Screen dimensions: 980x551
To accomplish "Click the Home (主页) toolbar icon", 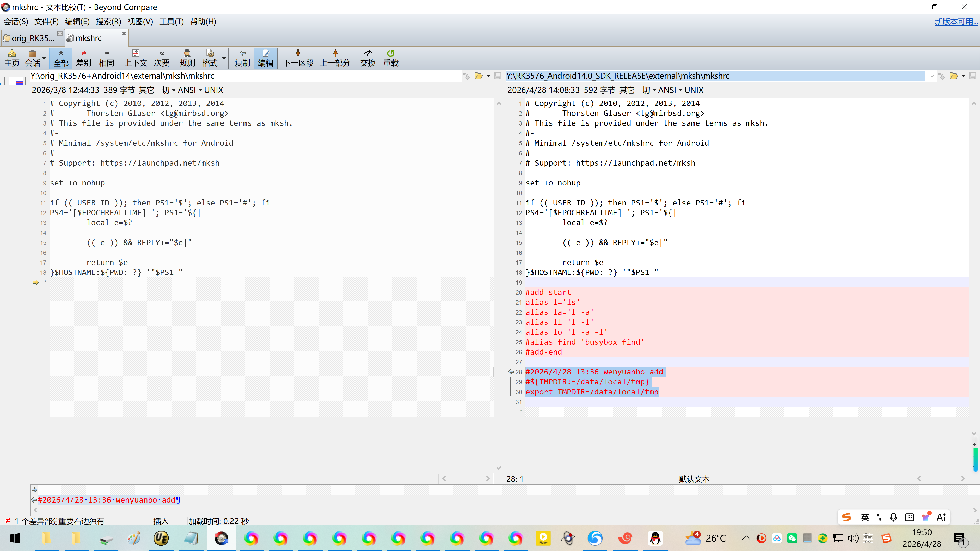I will click(11, 58).
